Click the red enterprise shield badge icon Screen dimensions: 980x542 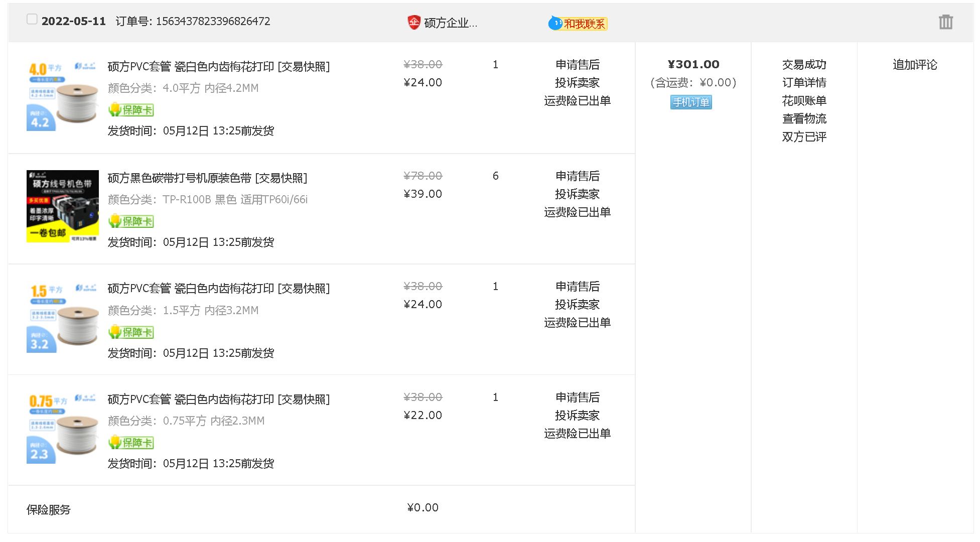tap(413, 23)
